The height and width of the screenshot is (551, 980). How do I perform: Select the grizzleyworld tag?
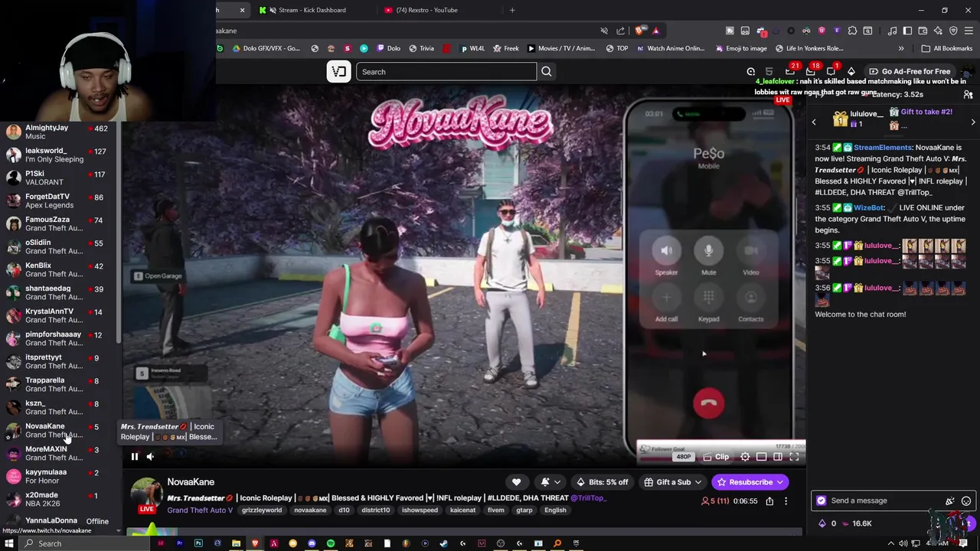coord(262,510)
